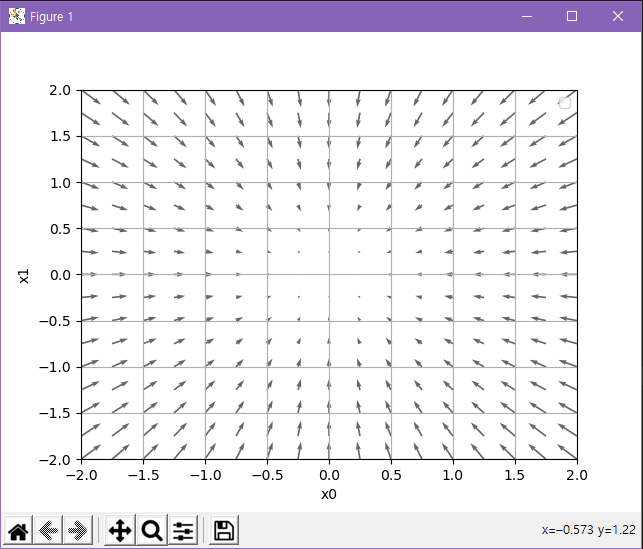The width and height of the screenshot is (643, 549).
Task: Click the x-axis tick label 1.0
Action: click(x=453, y=475)
